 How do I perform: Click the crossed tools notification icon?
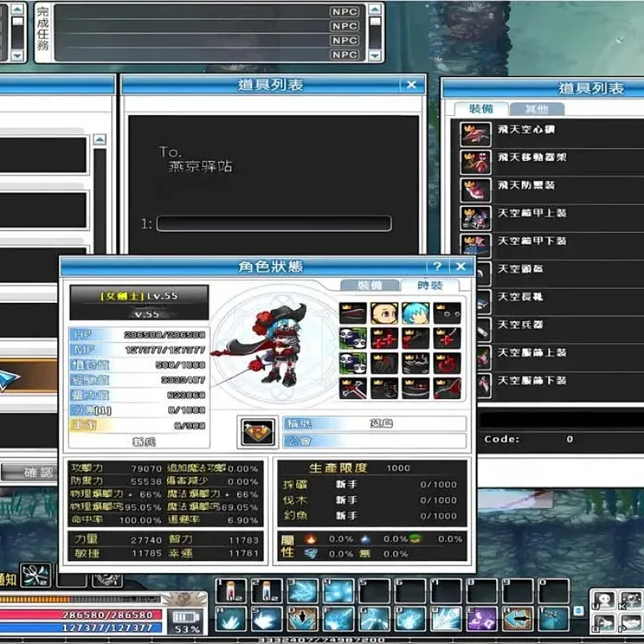point(36,575)
